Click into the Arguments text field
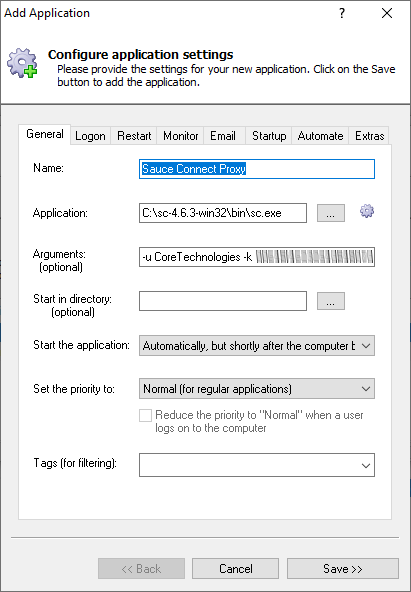411x592 pixels. (x=257, y=257)
